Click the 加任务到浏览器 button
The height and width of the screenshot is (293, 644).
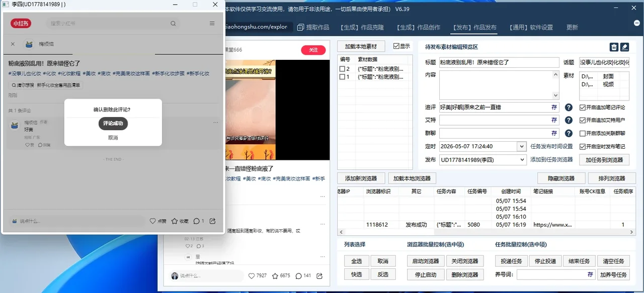pyautogui.click(x=604, y=160)
